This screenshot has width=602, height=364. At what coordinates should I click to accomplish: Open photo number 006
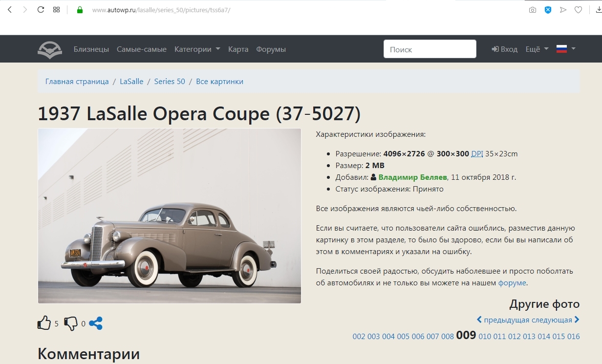point(418,337)
